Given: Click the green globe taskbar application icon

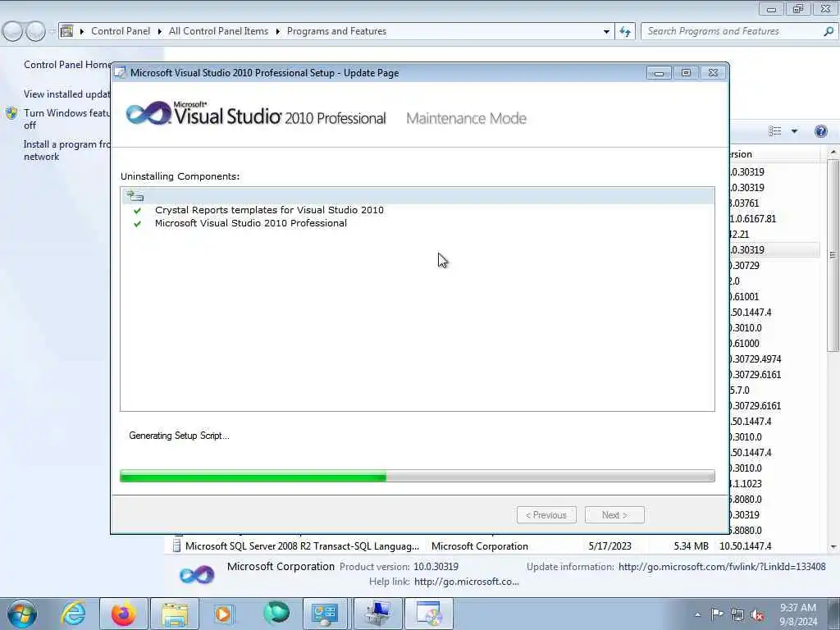Looking at the screenshot, I should [x=276, y=614].
